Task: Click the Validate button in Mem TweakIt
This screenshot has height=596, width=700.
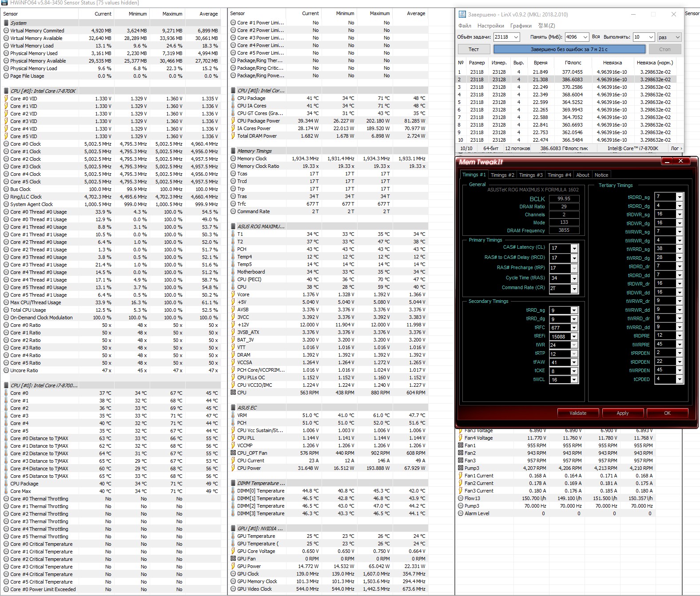Action: tap(578, 413)
